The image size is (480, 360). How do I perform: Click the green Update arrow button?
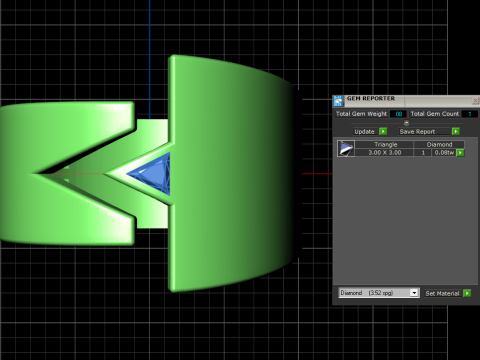pos(383,132)
